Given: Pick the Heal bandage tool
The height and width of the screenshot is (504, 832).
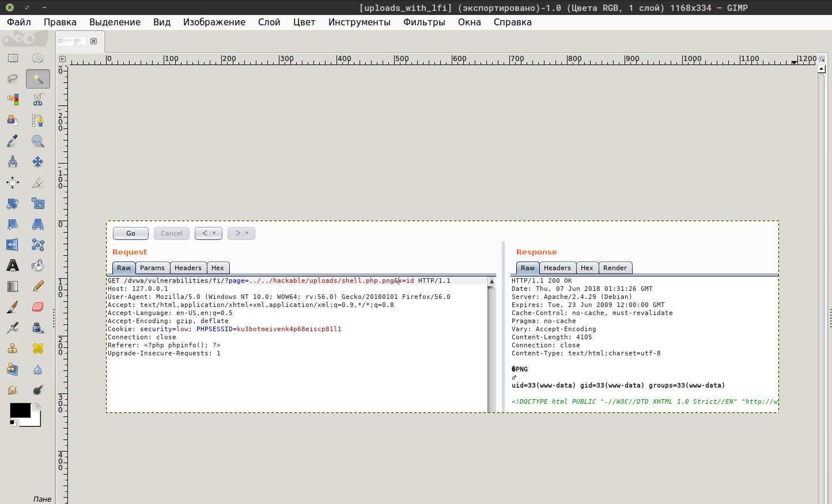Looking at the screenshot, I should 38,348.
